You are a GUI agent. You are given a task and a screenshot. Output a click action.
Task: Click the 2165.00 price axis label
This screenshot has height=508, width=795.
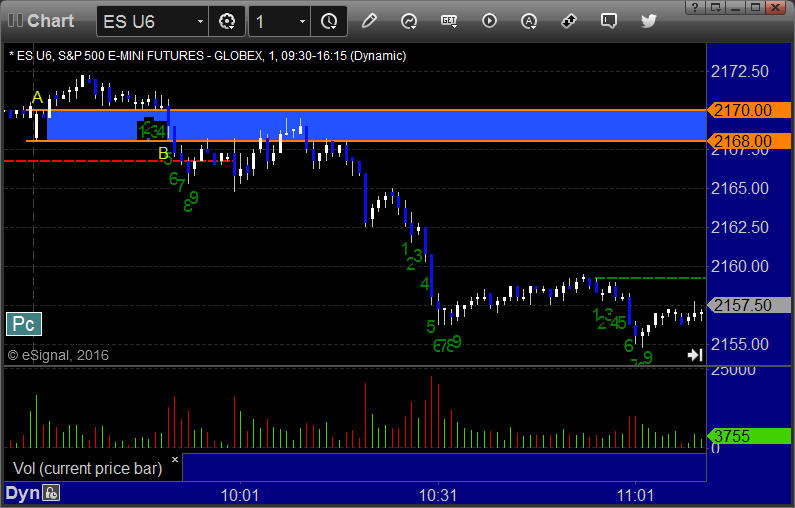[x=740, y=189]
